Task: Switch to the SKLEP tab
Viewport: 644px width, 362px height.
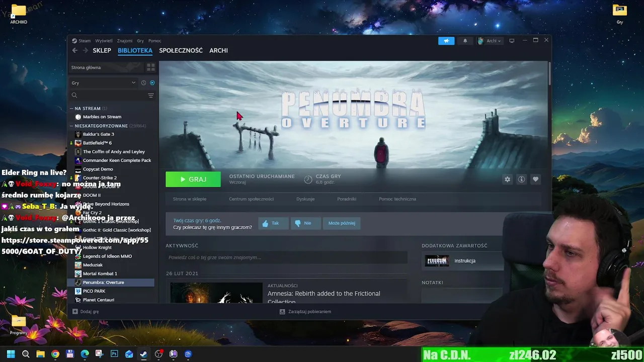Action: click(x=102, y=50)
